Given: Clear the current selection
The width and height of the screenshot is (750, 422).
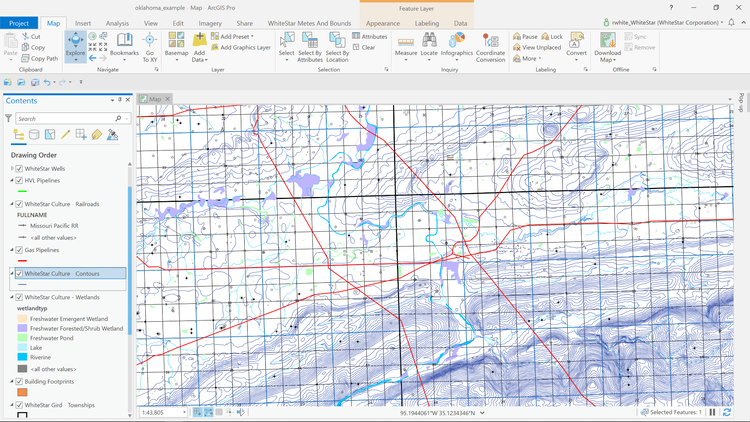Looking at the screenshot, I should (364, 47).
